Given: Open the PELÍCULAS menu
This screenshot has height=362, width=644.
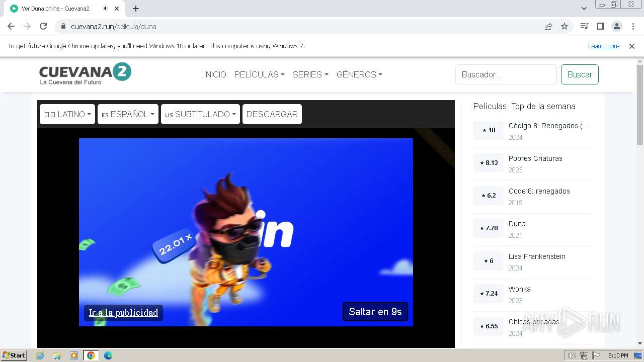Looking at the screenshot, I should (x=260, y=74).
